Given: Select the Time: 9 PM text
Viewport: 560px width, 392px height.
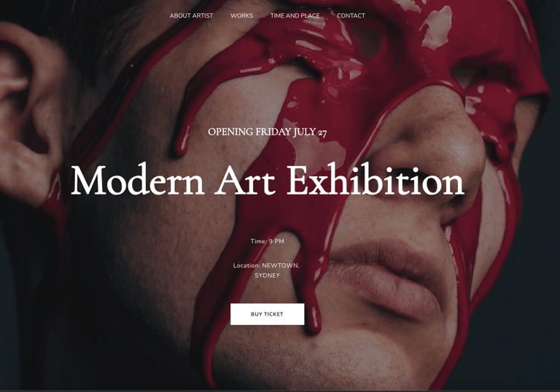Looking at the screenshot, I should click(x=267, y=241).
